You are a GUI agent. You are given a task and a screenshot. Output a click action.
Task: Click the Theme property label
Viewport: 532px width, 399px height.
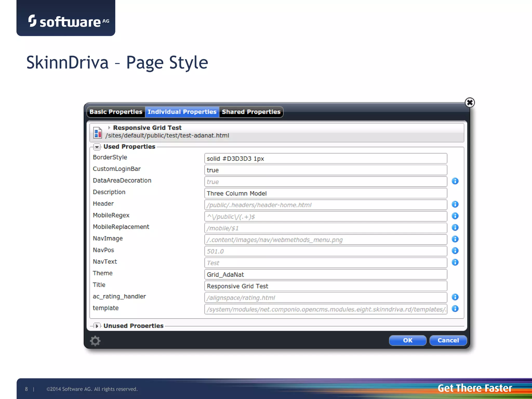tap(103, 273)
